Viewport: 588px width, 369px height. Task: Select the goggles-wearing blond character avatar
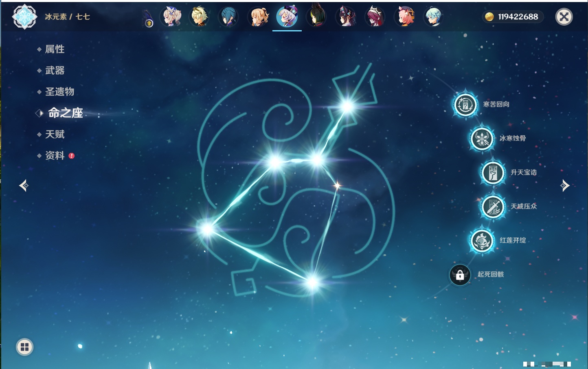click(x=200, y=17)
